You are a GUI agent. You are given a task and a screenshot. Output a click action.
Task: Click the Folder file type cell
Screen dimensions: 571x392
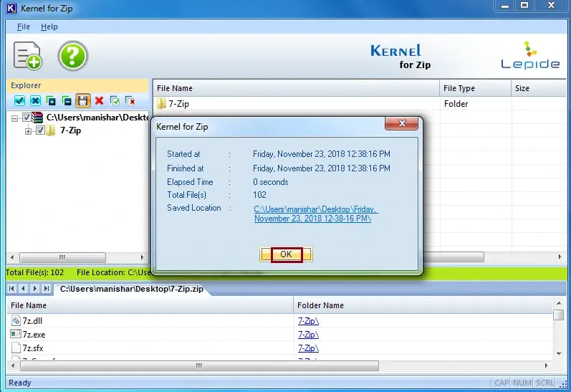coord(456,104)
